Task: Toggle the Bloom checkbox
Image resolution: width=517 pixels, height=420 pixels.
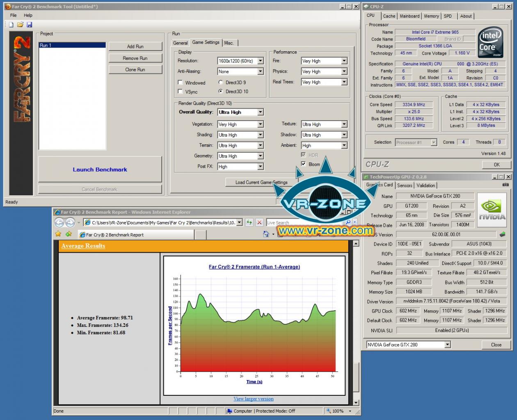Action: click(x=303, y=164)
